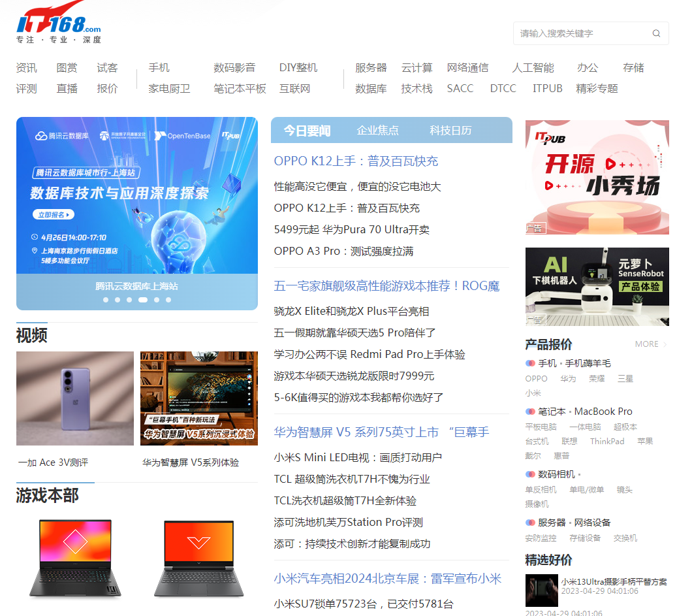
Task: Open the 报价 navigation link
Action: [107, 89]
